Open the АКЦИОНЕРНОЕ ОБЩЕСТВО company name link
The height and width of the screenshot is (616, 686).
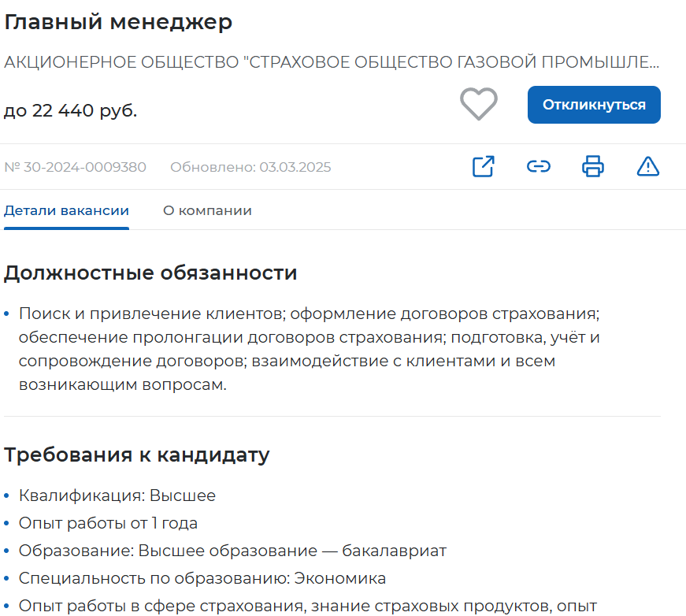pyautogui.click(x=332, y=62)
